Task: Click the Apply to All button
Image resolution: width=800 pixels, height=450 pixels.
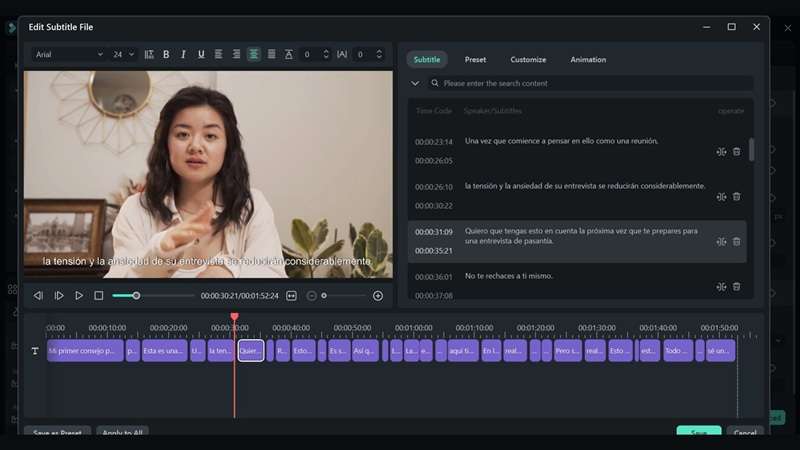Action: (x=122, y=432)
